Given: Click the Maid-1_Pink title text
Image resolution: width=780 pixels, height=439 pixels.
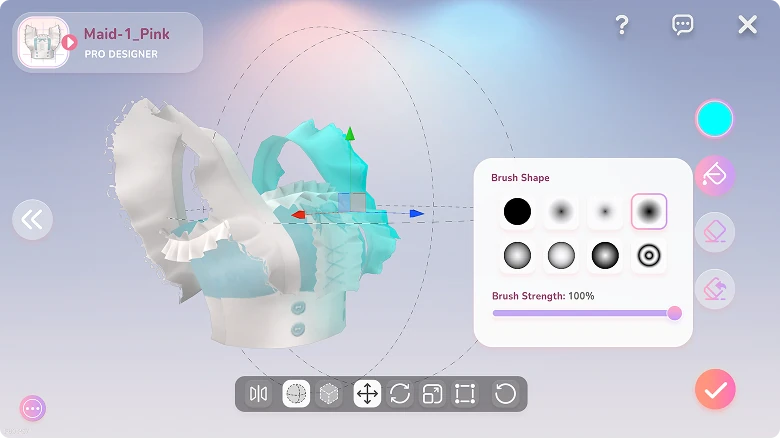Looking at the screenshot, I should coord(126,34).
